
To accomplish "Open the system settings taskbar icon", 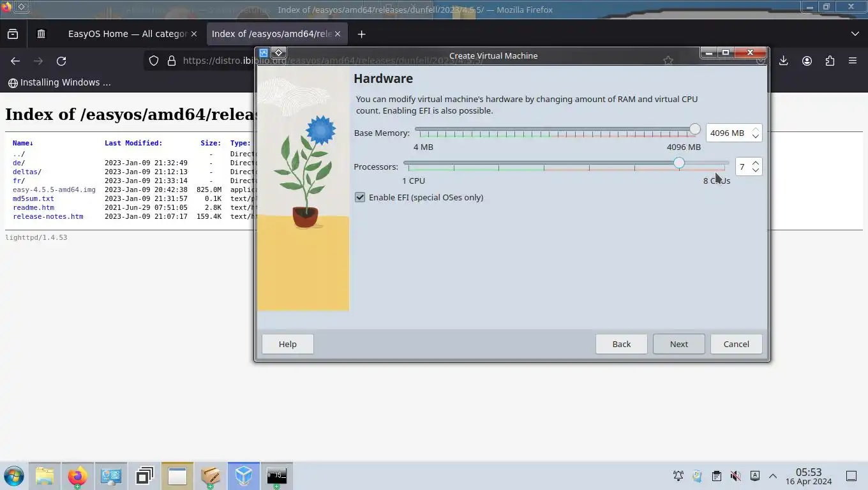I will 111,476.
